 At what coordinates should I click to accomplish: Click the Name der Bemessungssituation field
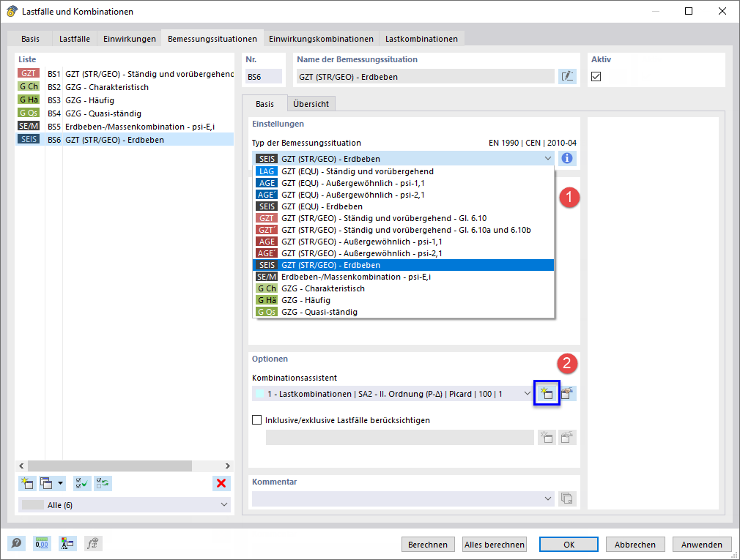425,76
